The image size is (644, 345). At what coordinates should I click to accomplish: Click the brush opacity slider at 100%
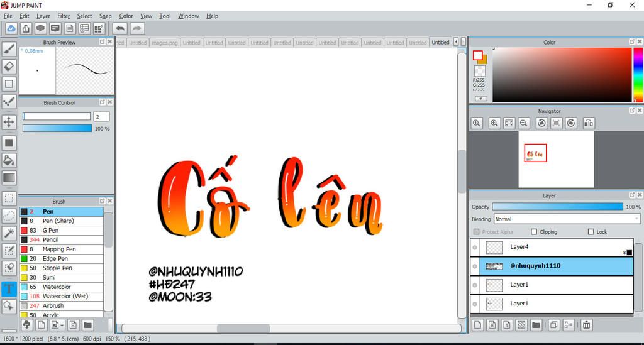57,128
